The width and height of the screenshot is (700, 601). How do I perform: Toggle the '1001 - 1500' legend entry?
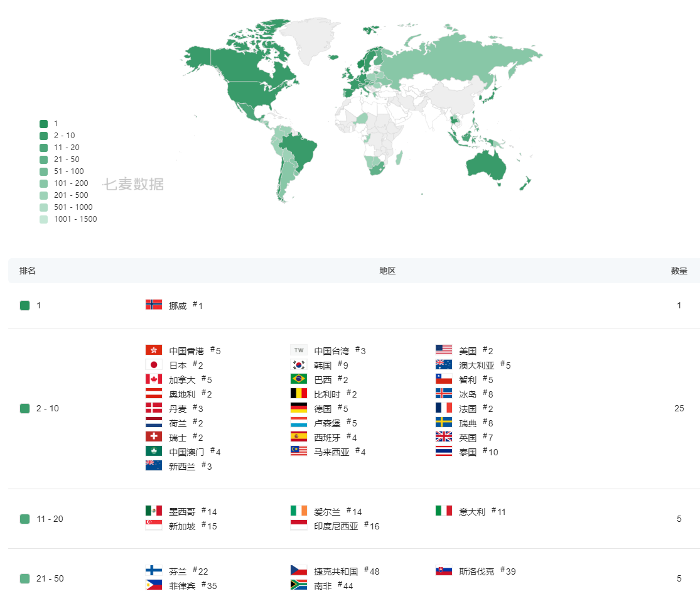point(68,219)
